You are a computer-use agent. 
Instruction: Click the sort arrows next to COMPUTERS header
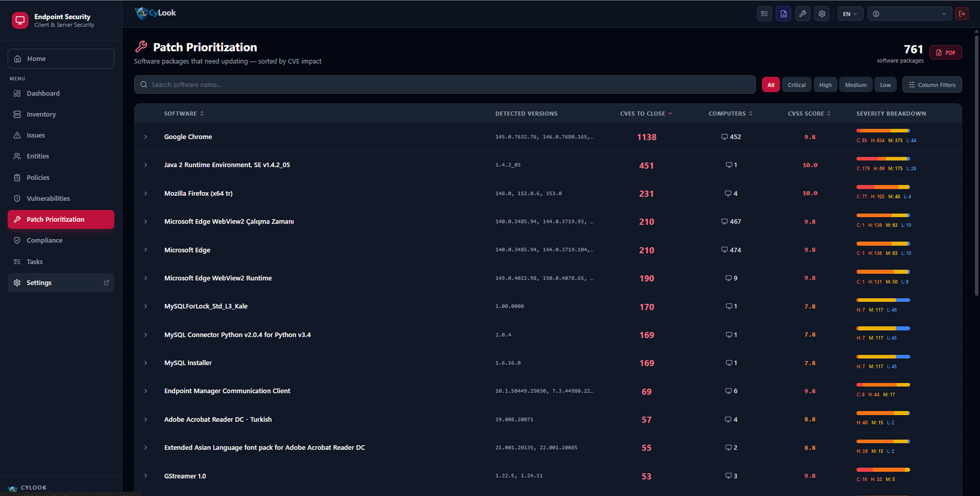click(x=751, y=113)
